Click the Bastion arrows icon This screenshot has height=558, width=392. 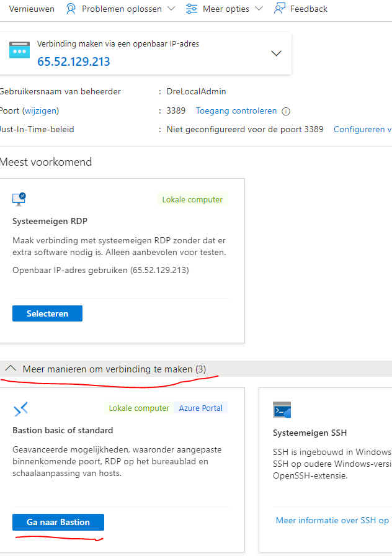pos(20,409)
